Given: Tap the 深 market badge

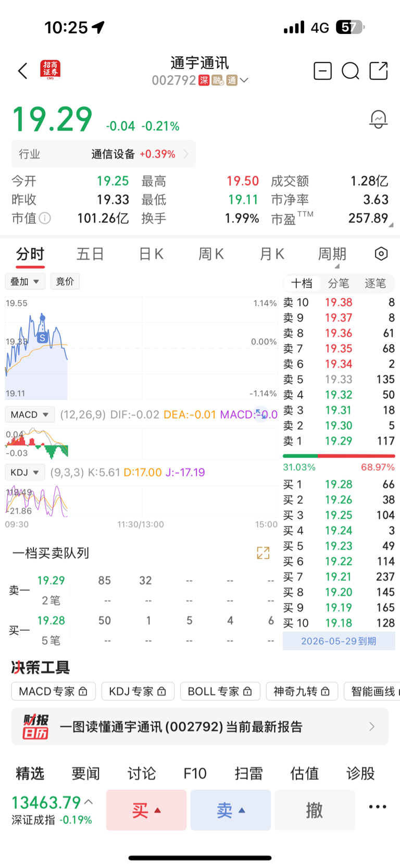Looking at the screenshot, I should (204, 80).
